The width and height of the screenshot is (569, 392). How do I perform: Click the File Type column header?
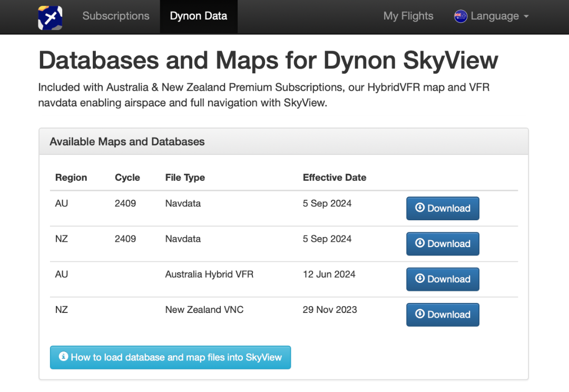tap(185, 178)
